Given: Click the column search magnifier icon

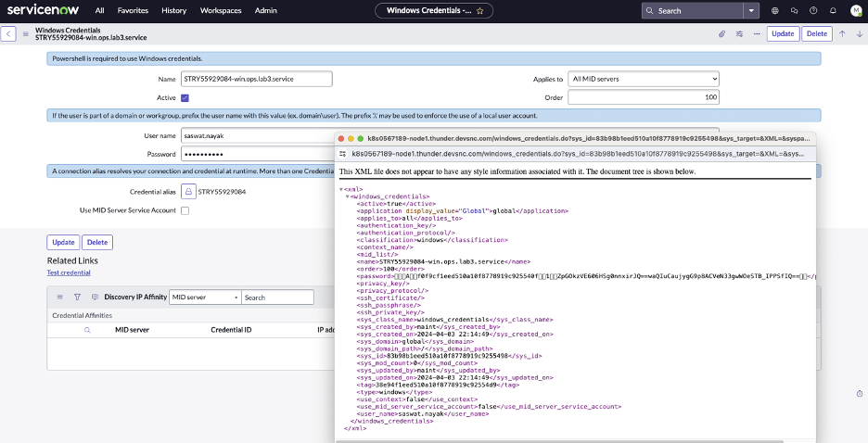Looking at the screenshot, I should tap(87, 330).
